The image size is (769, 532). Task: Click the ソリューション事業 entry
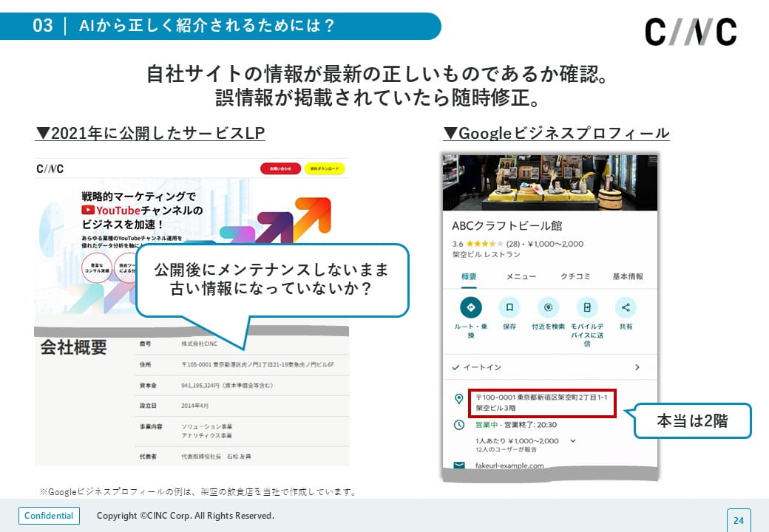click(x=206, y=426)
